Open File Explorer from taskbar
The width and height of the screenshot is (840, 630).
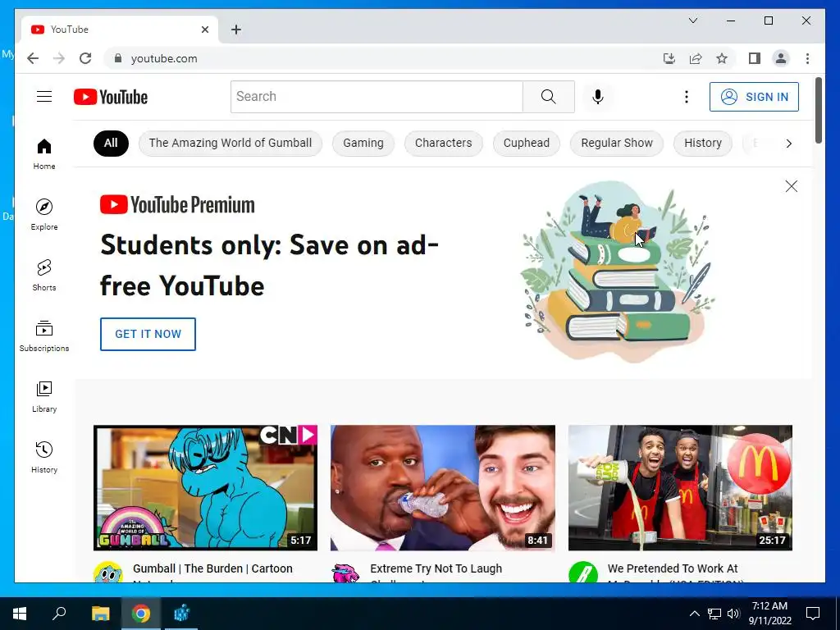(x=100, y=614)
